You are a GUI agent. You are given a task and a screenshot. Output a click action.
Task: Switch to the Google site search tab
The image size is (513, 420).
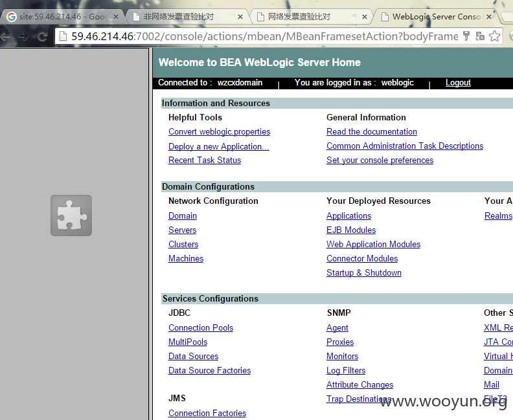62,17
